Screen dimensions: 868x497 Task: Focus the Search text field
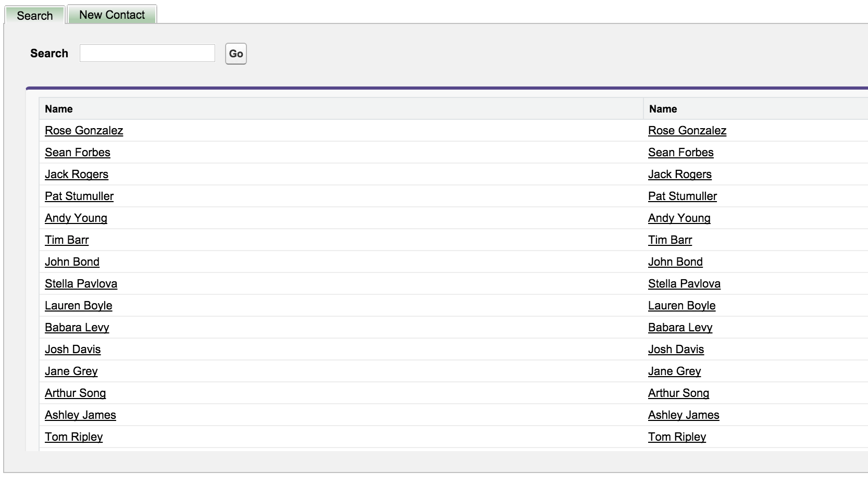pos(147,53)
